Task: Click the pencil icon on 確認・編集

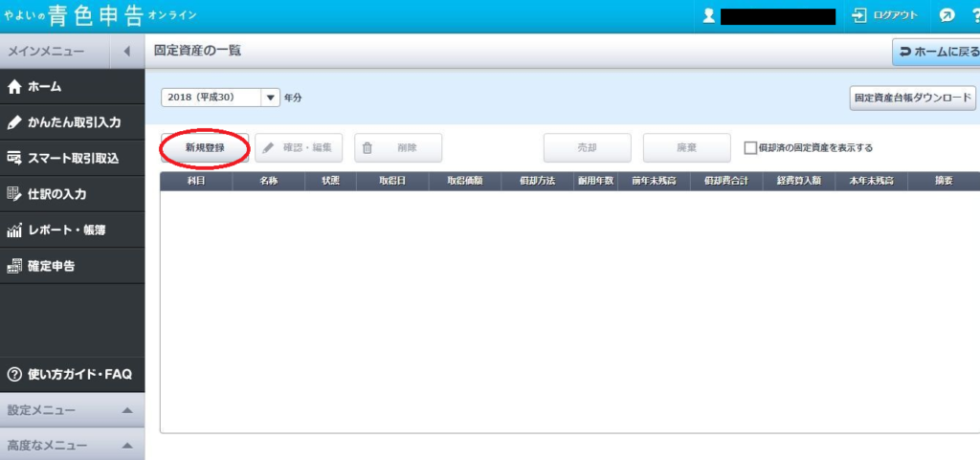Action: (x=268, y=148)
